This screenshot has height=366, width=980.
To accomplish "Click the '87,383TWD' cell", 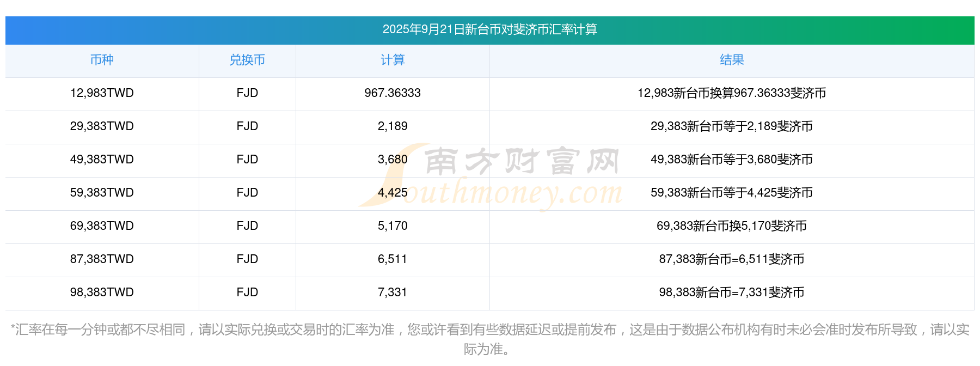I will tap(102, 259).
